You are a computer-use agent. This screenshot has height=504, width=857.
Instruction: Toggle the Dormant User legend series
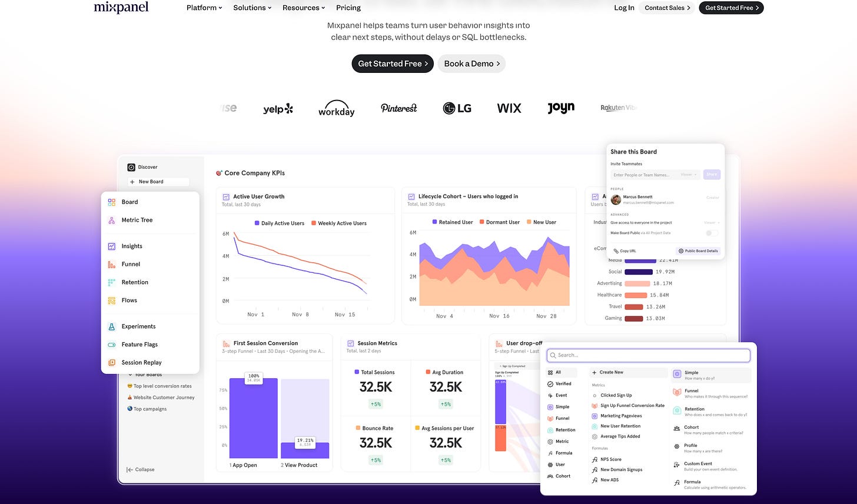499,222
